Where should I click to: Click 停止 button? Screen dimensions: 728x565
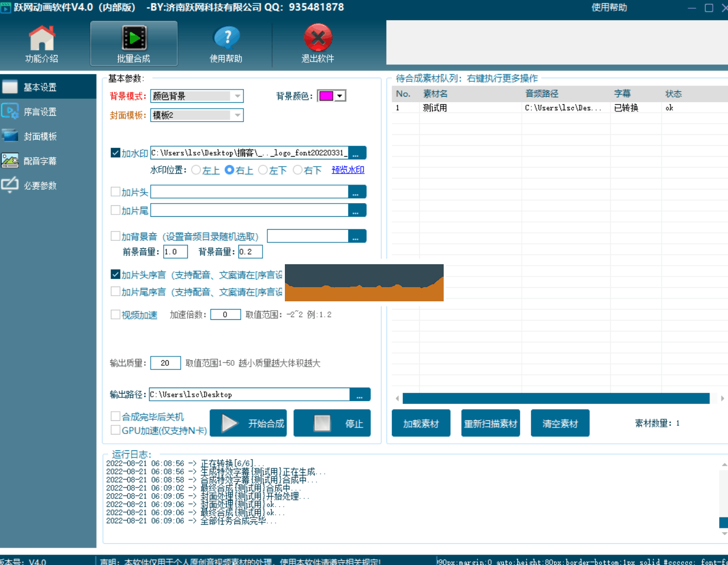pyautogui.click(x=332, y=423)
